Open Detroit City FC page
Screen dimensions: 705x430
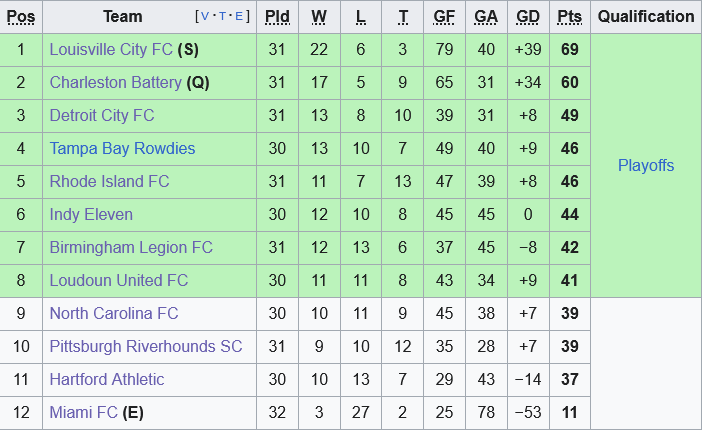tap(102, 115)
